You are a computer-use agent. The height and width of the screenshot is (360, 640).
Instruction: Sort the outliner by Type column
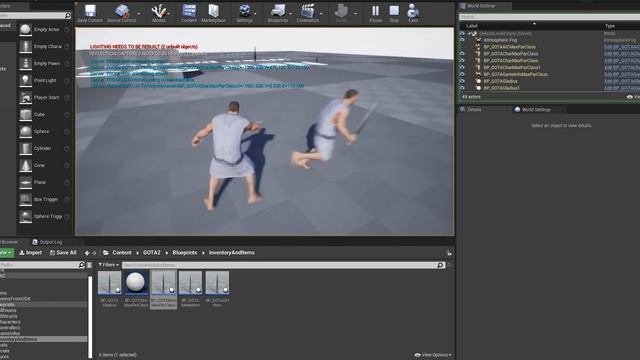[x=610, y=26]
